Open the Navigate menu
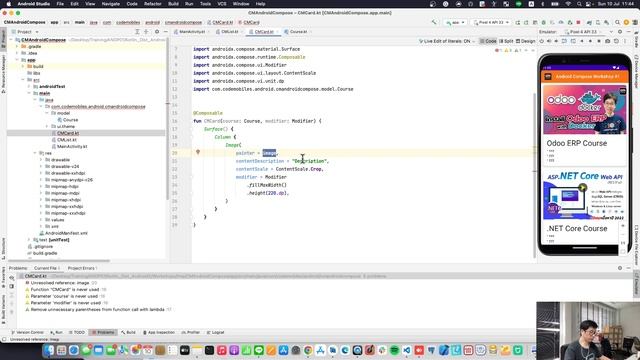 coord(111,4)
